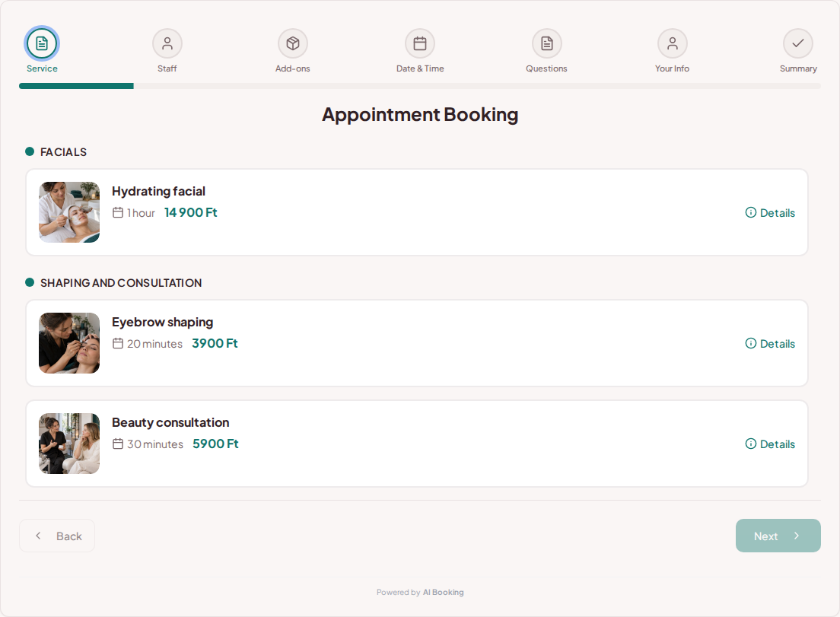Click the Hydrating facial photo thumbnail

click(69, 212)
